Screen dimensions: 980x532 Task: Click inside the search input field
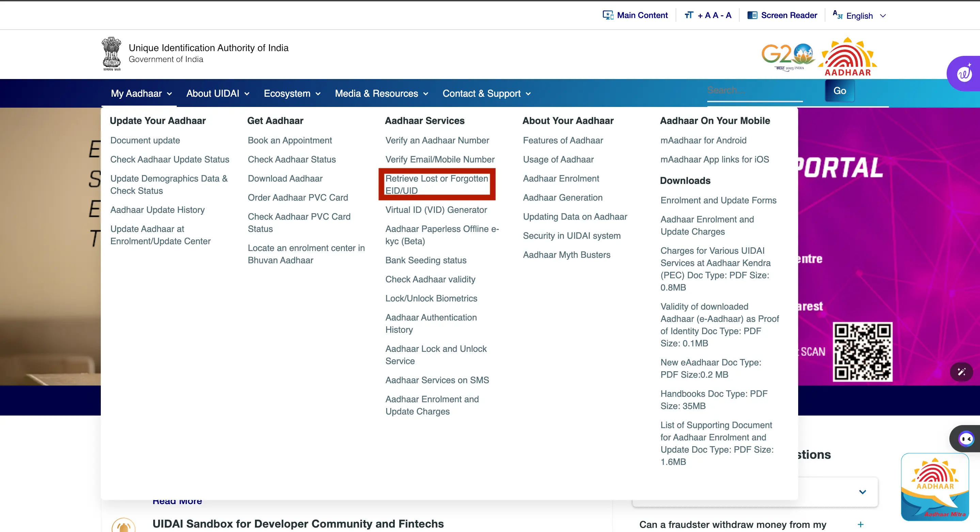click(x=755, y=91)
